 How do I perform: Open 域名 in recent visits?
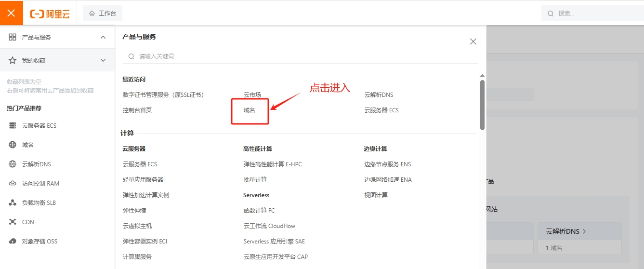[250, 110]
